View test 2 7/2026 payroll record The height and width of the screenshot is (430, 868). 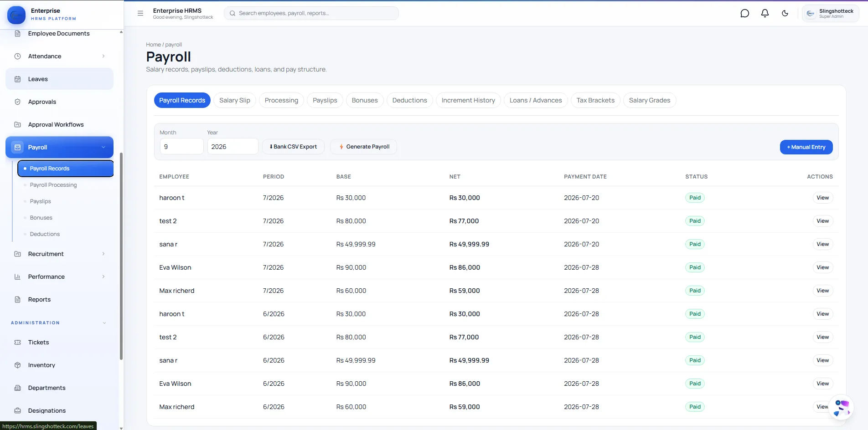click(x=823, y=221)
